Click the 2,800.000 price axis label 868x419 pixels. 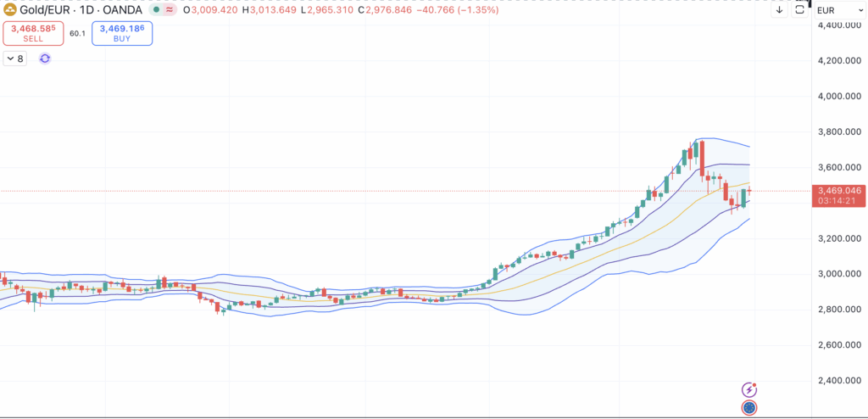(x=839, y=310)
